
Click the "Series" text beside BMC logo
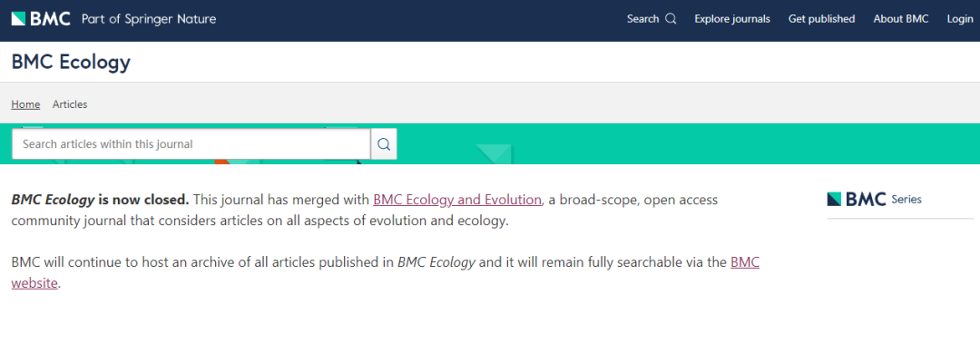coord(906,200)
